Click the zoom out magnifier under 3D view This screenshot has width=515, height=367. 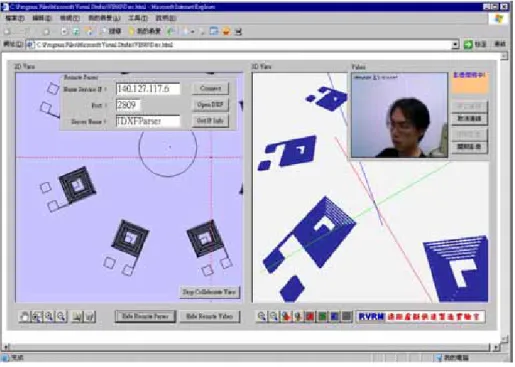pos(274,316)
